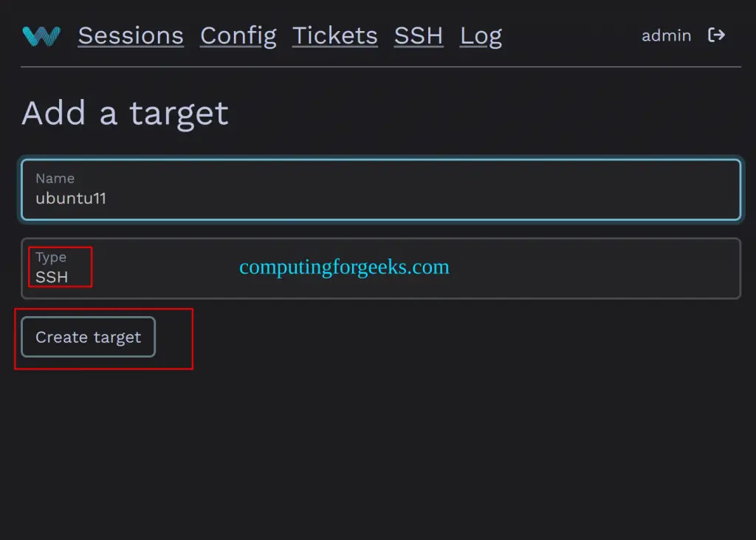Log out using the exit arrow icon
Viewport: 756px width, 540px height.
click(716, 35)
